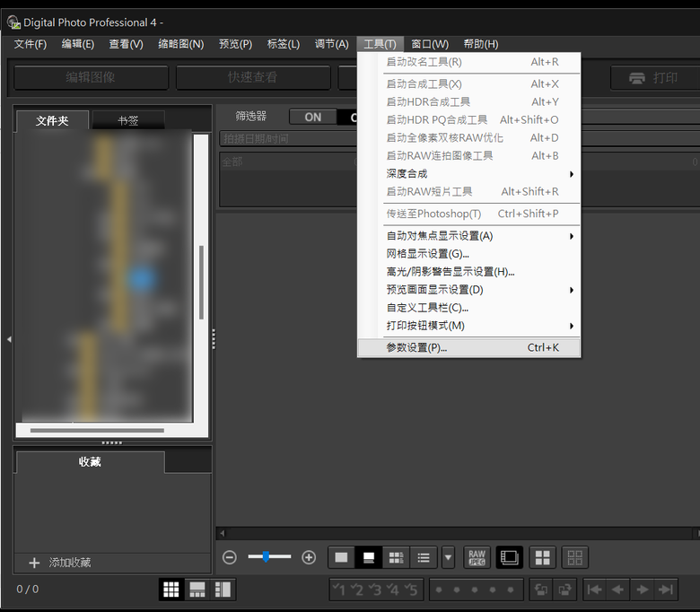Set the first rating star dot
This screenshot has width=700, height=612.
439,590
